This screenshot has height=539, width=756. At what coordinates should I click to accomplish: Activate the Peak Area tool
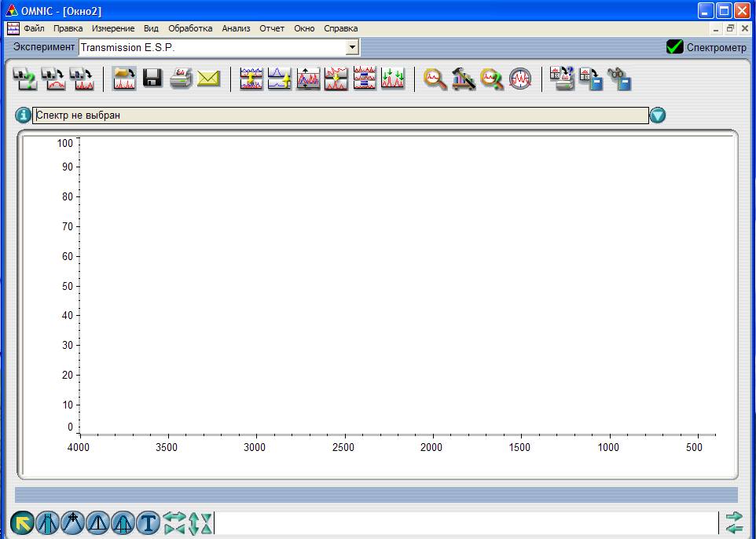pyautogui.click(x=123, y=523)
